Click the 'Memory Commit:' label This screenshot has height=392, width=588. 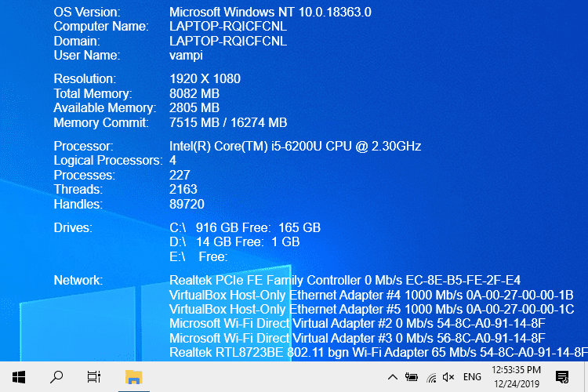101,122
